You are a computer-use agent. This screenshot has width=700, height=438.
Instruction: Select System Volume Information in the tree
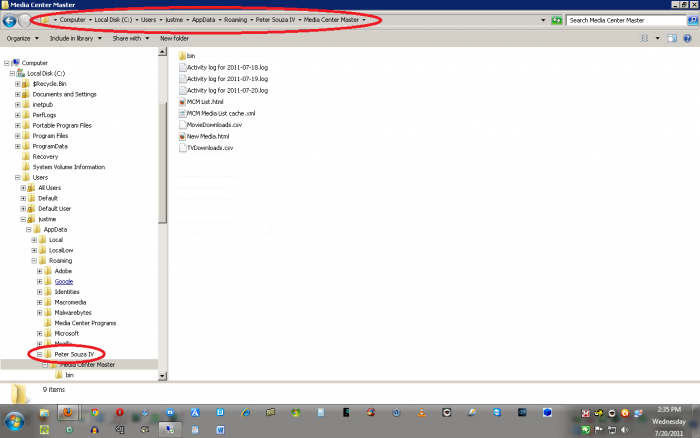click(x=69, y=167)
